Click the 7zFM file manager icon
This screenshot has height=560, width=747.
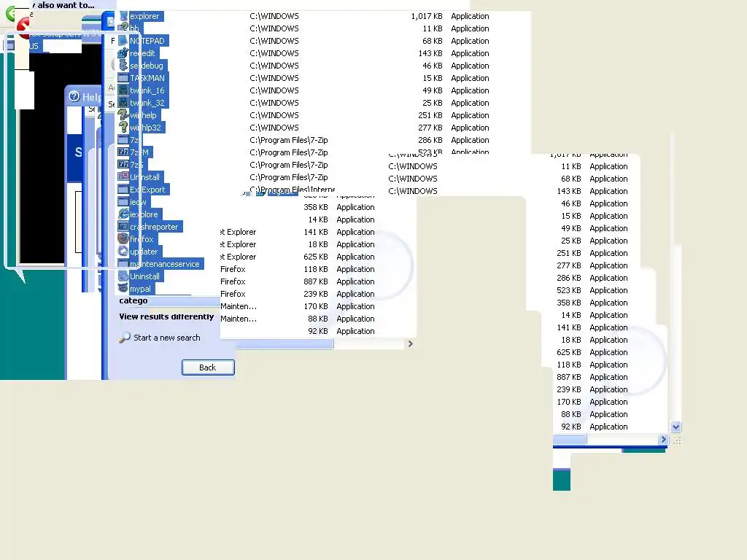point(123,152)
